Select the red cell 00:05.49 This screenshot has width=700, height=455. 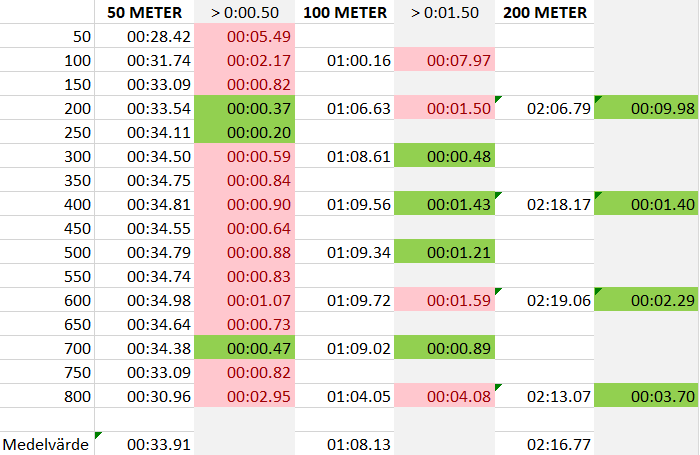point(244,37)
